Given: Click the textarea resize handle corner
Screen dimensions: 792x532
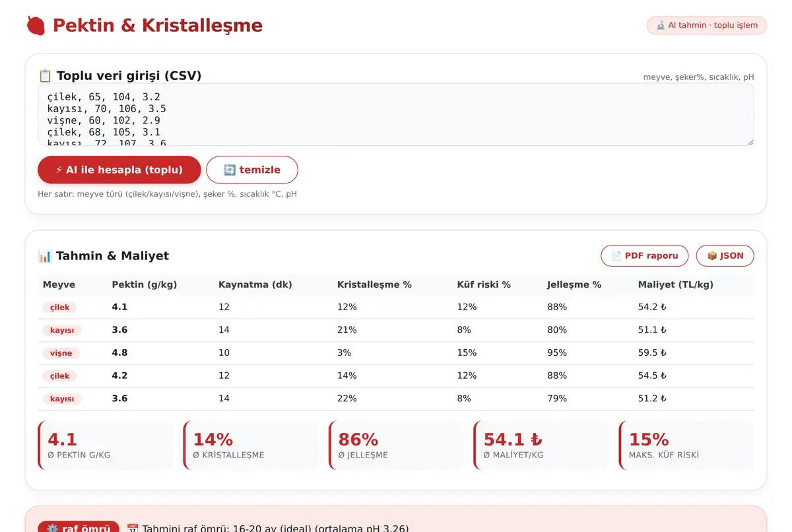Looking at the screenshot, I should click(750, 141).
